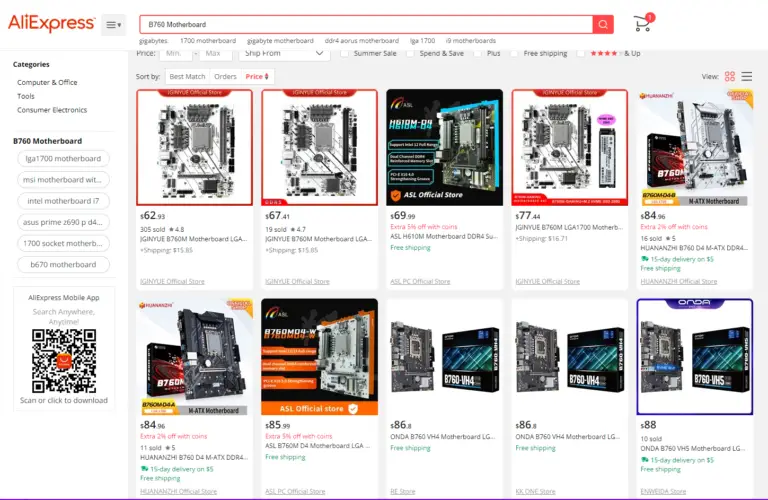Click the AliExpress app QR code

click(x=64, y=361)
